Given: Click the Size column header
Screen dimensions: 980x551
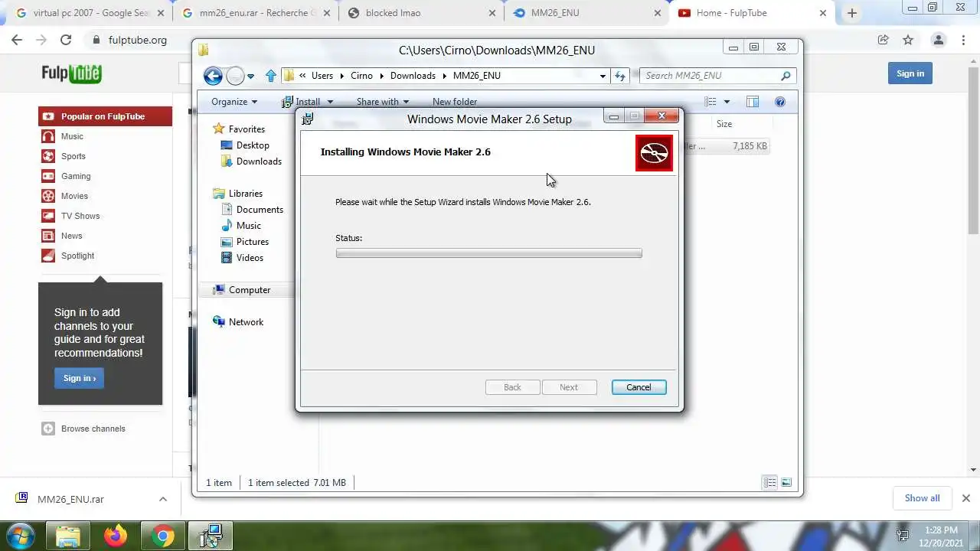Looking at the screenshot, I should tap(724, 124).
